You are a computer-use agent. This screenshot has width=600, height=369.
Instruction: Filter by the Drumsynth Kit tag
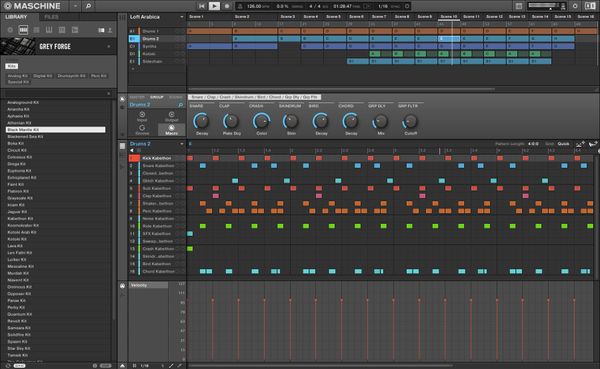pos(72,76)
